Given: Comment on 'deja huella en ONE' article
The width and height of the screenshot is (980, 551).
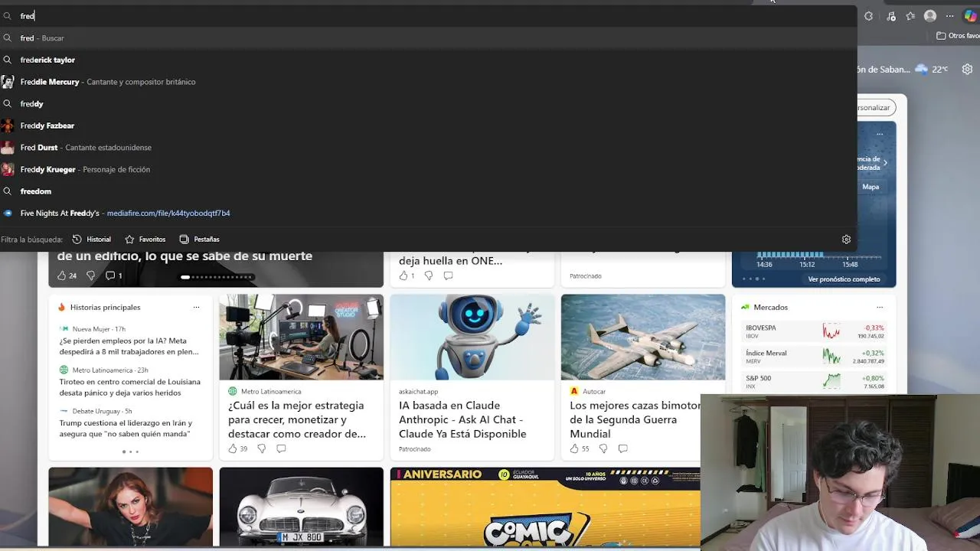Looking at the screenshot, I should 449,275.
